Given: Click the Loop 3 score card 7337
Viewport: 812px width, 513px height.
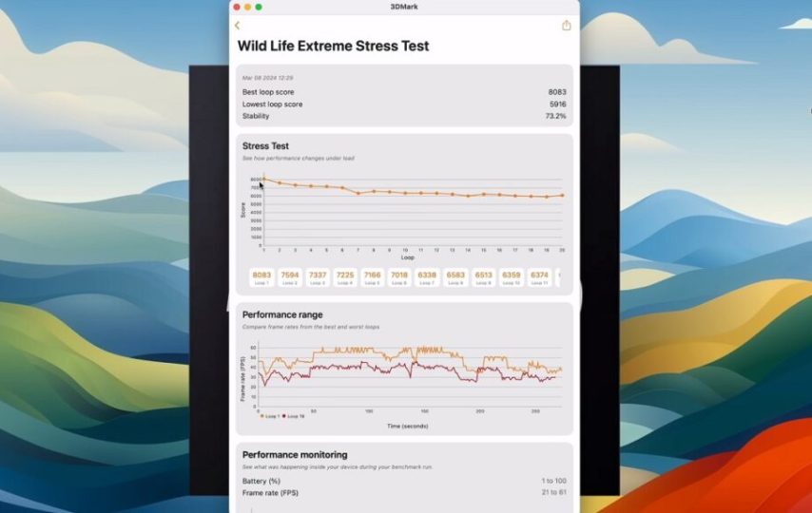Looking at the screenshot, I should click(317, 276).
